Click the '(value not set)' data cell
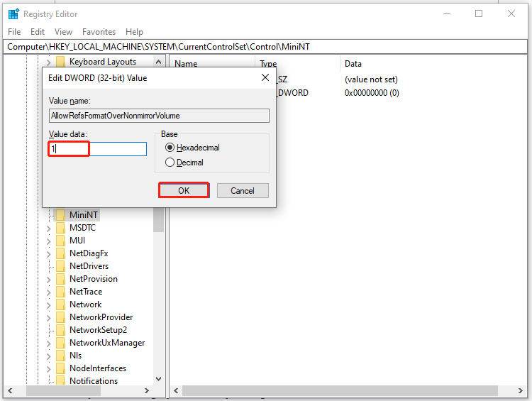This screenshot has width=532, height=401. click(371, 79)
